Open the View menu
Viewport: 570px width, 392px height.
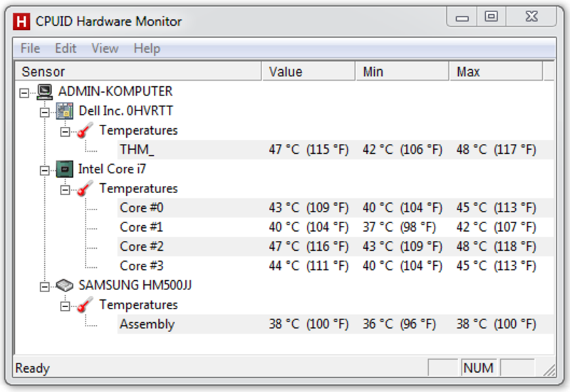click(x=105, y=48)
